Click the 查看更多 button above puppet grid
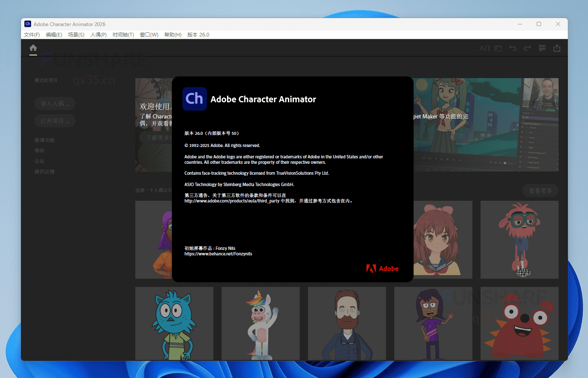This screenshot has height=378, width=588. click(540, 190)
